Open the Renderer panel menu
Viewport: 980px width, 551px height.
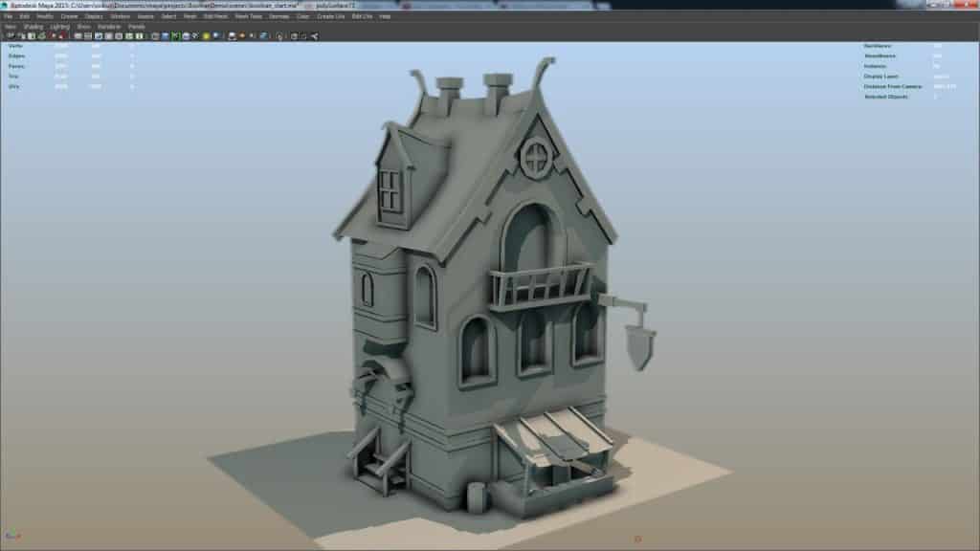click(108, 26)
